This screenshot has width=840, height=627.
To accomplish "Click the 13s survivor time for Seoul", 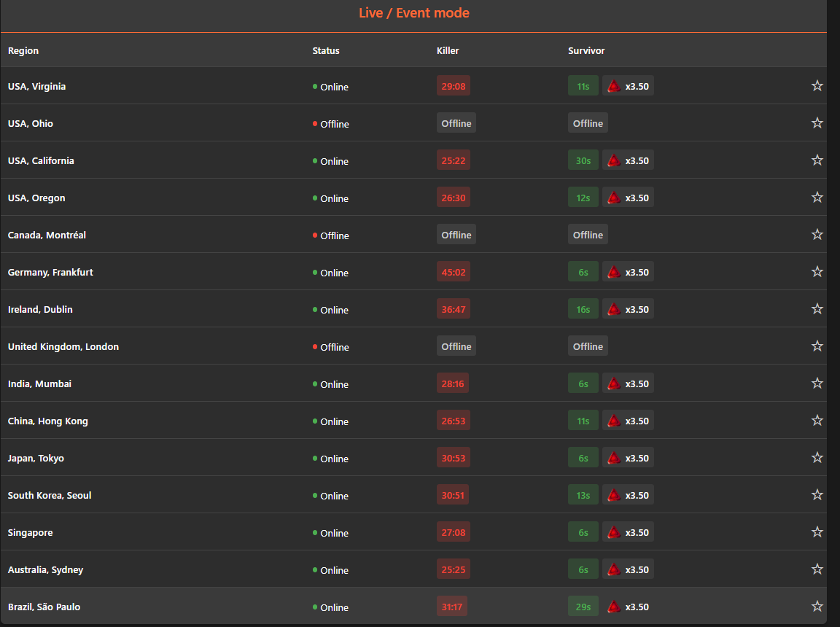I will (x=583, y=495).
